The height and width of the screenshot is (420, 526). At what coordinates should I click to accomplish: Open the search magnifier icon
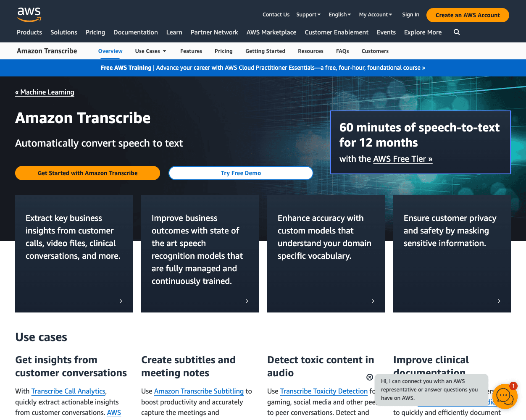point(457,32)
